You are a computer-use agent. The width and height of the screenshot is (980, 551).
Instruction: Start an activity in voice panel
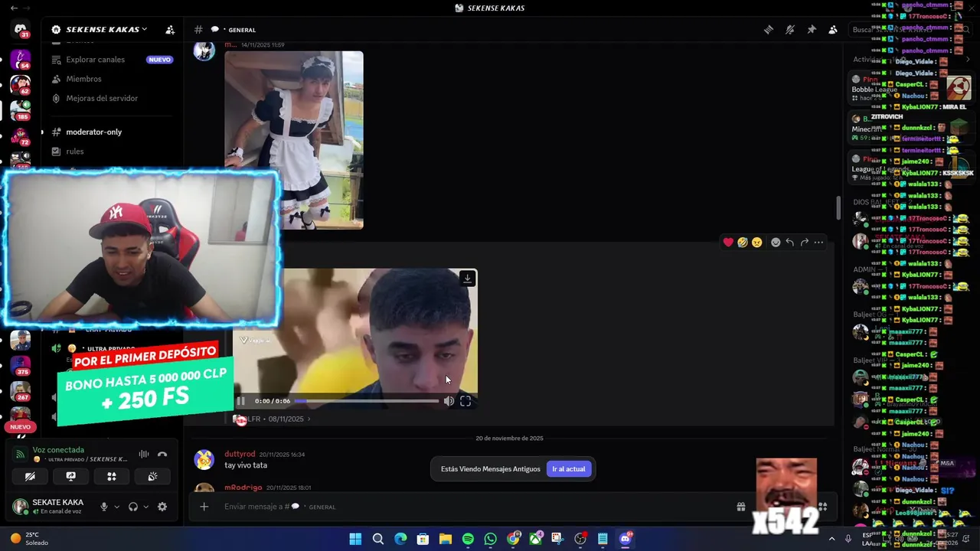click(x=112, y=476)
